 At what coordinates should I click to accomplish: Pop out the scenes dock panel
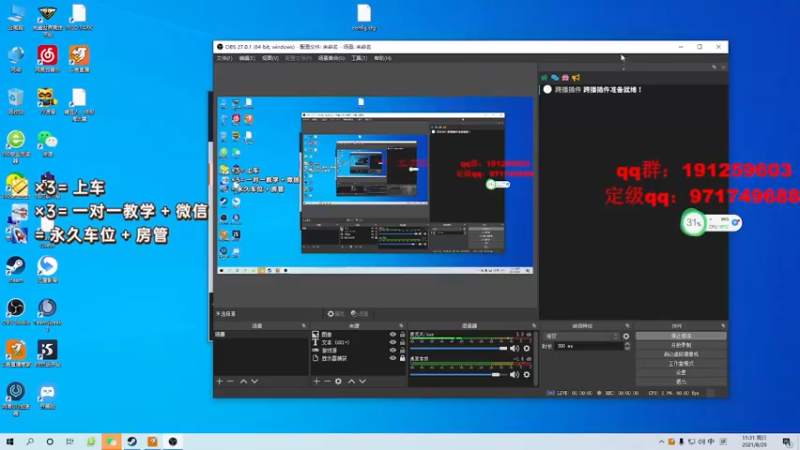(304, 326)
